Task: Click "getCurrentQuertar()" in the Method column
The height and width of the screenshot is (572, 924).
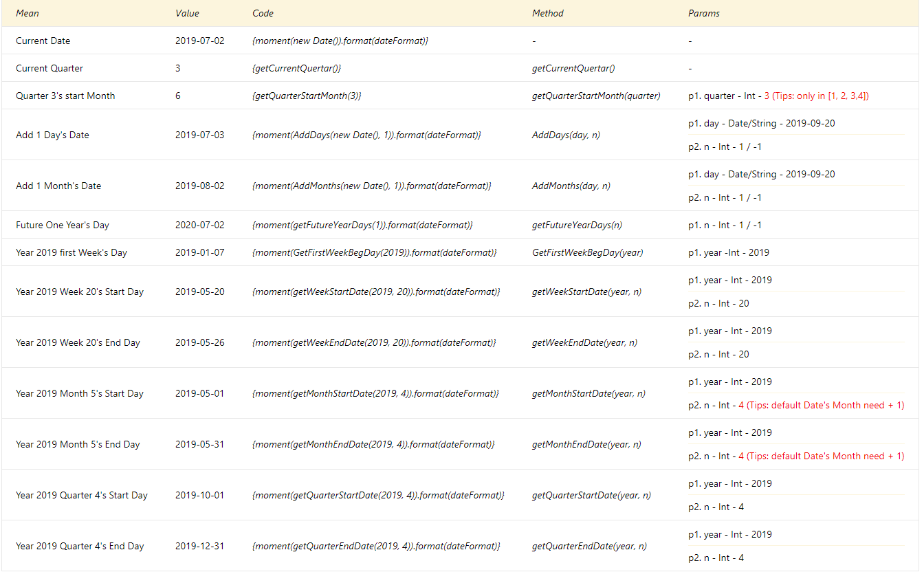Action: 573,68
